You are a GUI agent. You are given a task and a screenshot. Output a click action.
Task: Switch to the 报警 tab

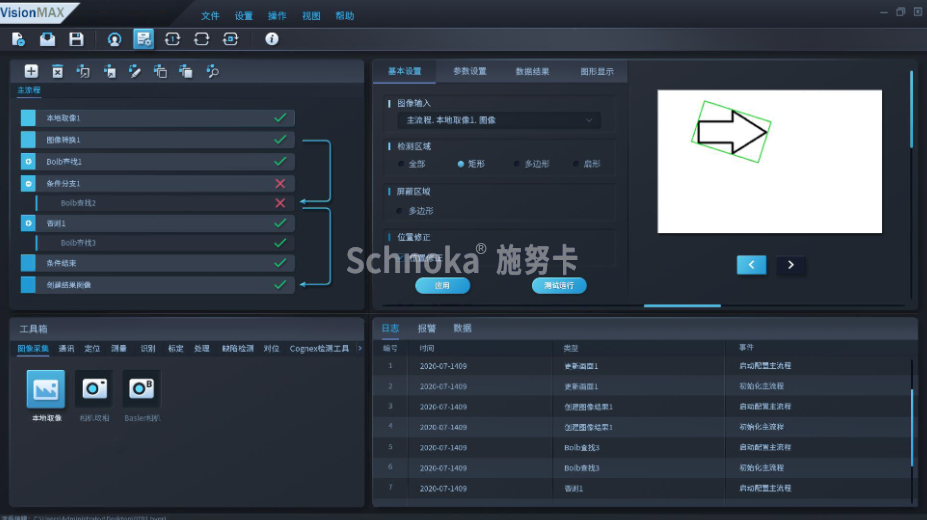[x=426, y=329]
